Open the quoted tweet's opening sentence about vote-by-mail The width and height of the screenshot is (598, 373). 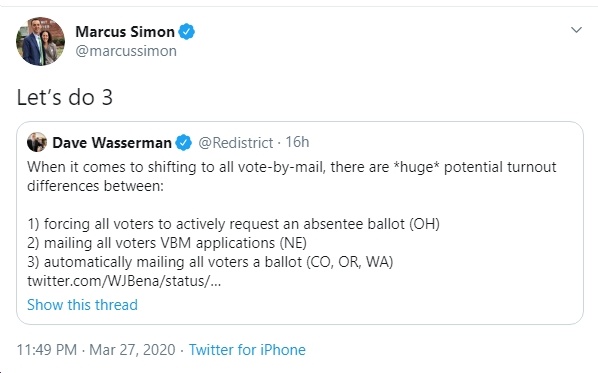pyautogui.click(x=292, y=176)
